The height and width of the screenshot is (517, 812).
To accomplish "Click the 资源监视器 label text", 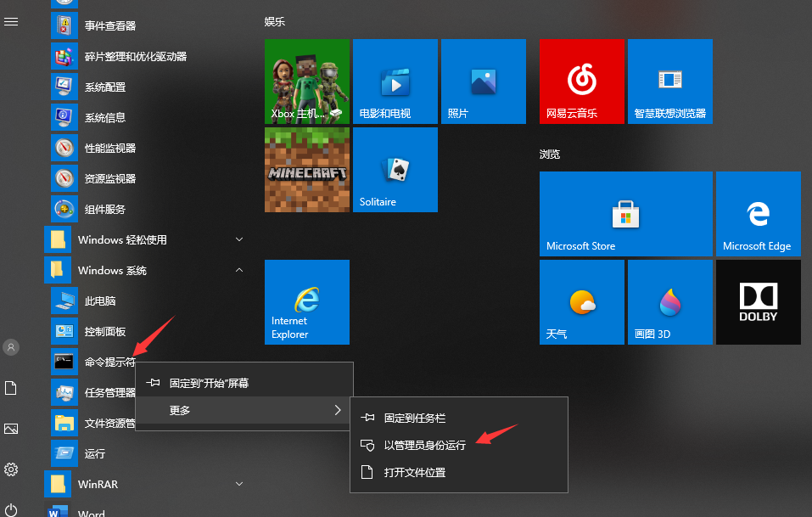I will (110, 179).
